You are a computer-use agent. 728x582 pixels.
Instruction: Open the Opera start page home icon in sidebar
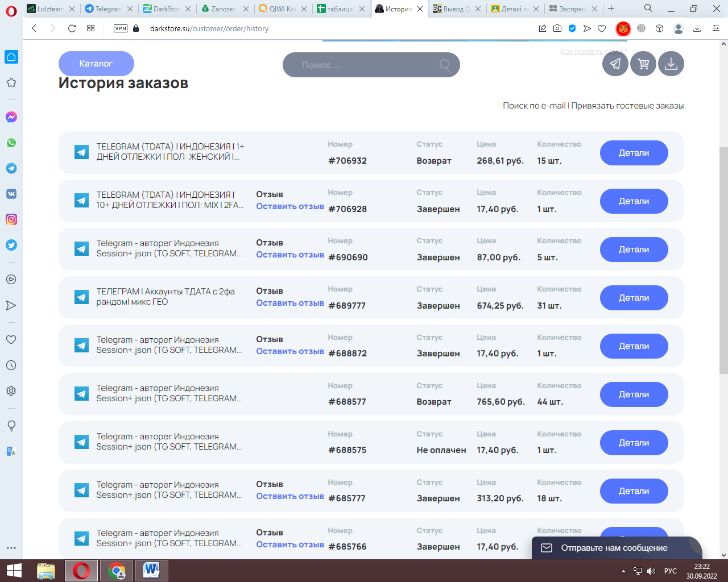click(11, 57)
